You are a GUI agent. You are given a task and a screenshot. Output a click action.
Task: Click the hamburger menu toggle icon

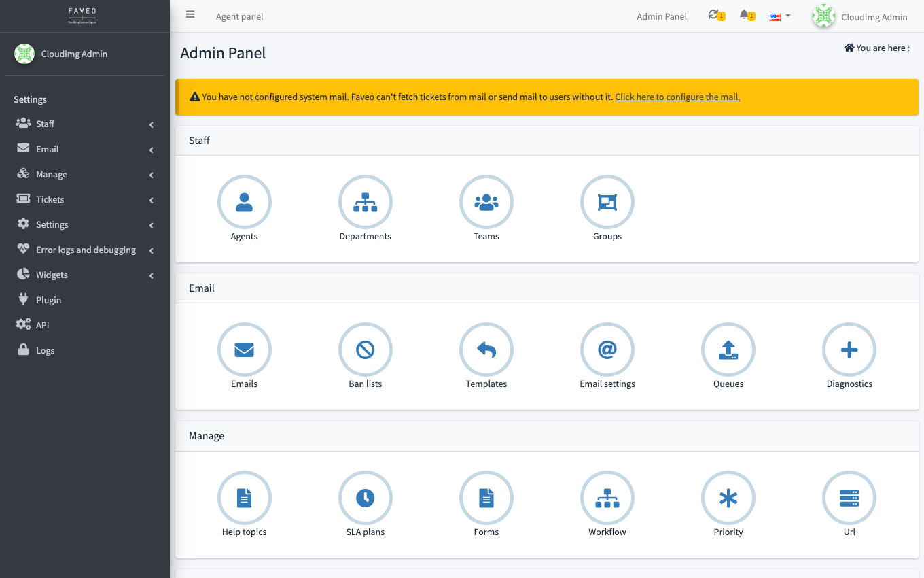coord(190,14)
